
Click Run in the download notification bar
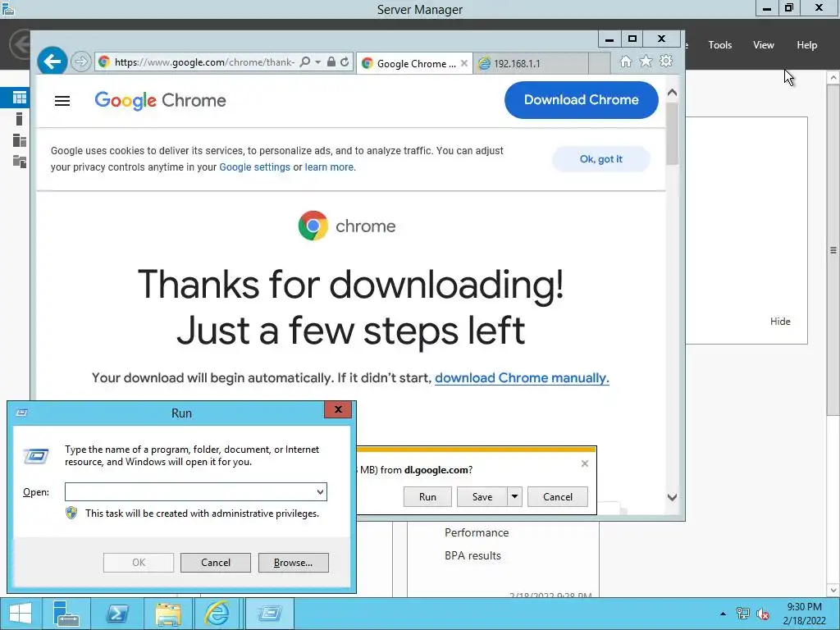[427, 496]
